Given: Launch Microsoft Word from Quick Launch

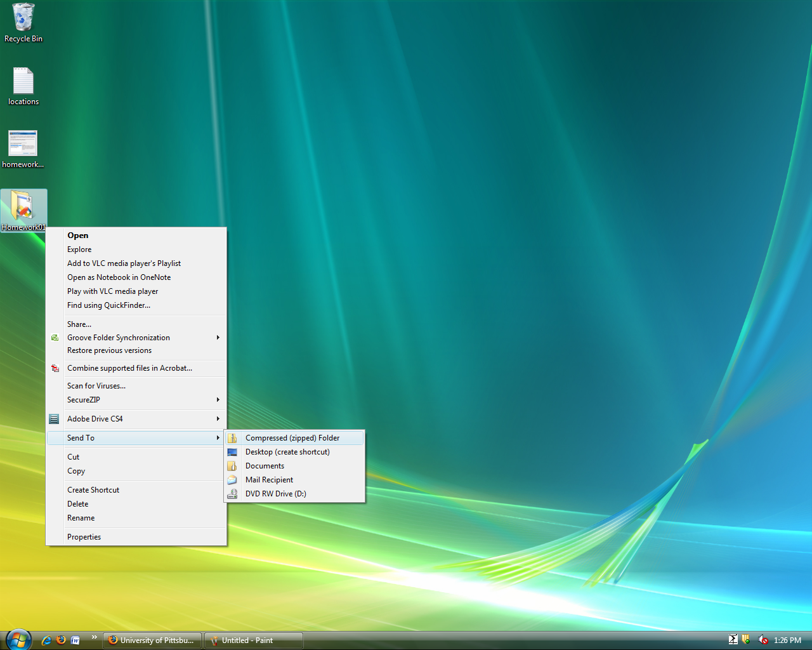Looking at the screenshot, I should (x=75, y=640).
